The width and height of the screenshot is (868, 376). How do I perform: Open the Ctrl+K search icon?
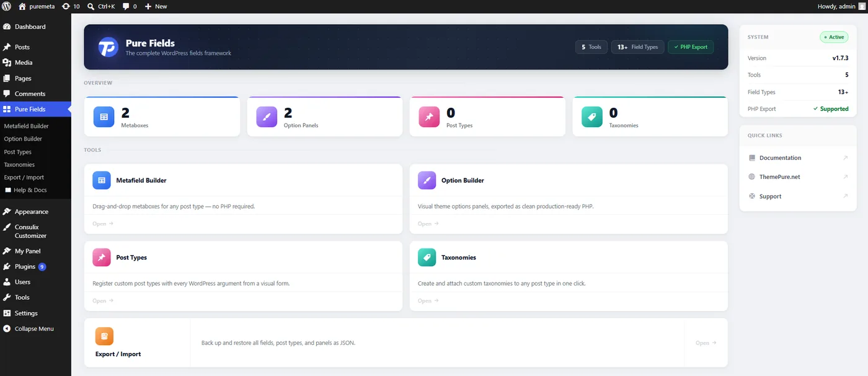pos(91,6)
